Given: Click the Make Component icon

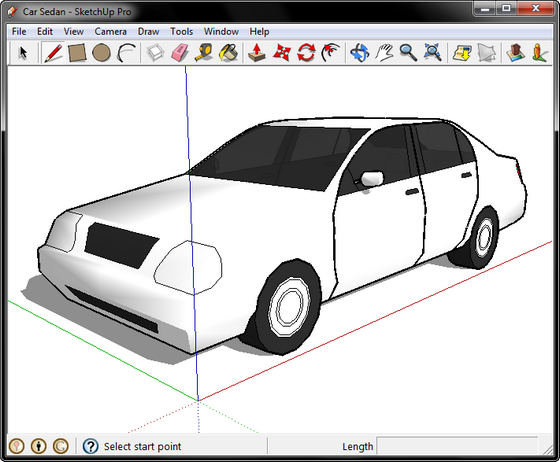Looking at the screenshot, I should (155, 53).
